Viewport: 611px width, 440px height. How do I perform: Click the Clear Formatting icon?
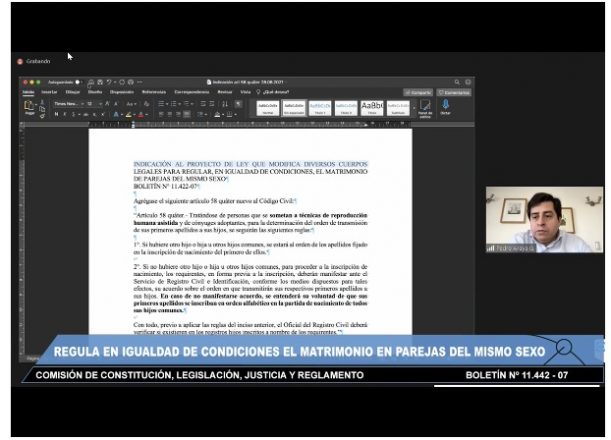click(147, 104)
